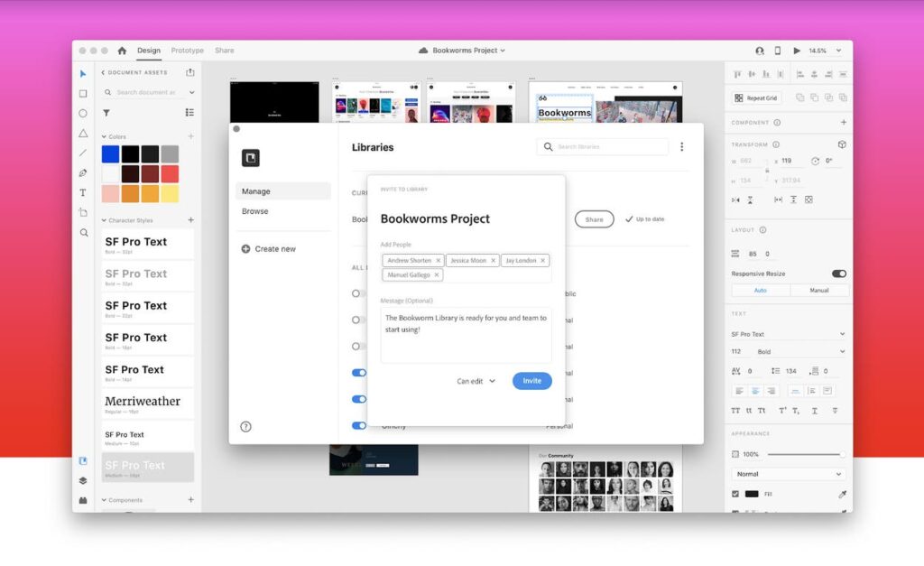
Task: Open the mobile device preview icon
Action: pyautogui.click(x=777, y=51)
